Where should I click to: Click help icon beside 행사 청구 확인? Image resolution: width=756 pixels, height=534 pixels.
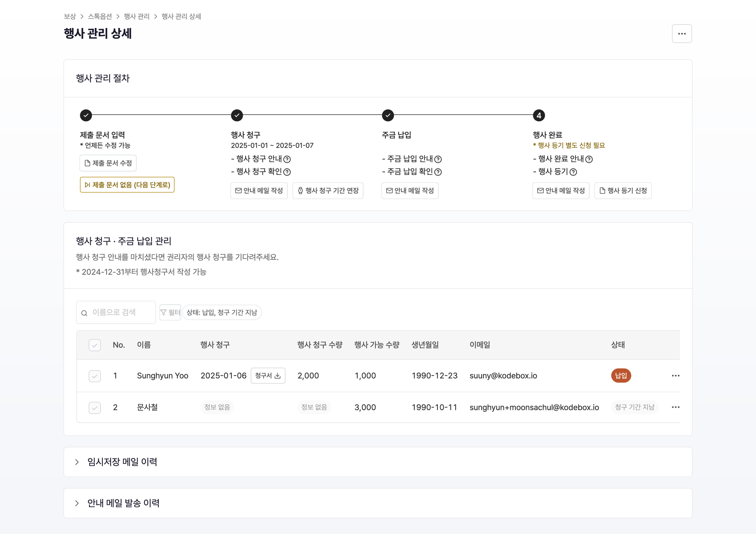click(x=287, y=172)
